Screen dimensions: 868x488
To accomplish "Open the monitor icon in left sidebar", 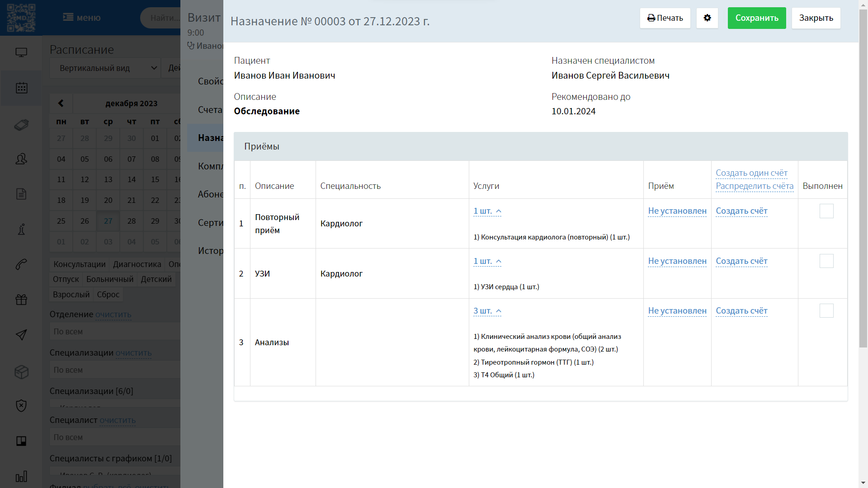I will tap(21, 53).
